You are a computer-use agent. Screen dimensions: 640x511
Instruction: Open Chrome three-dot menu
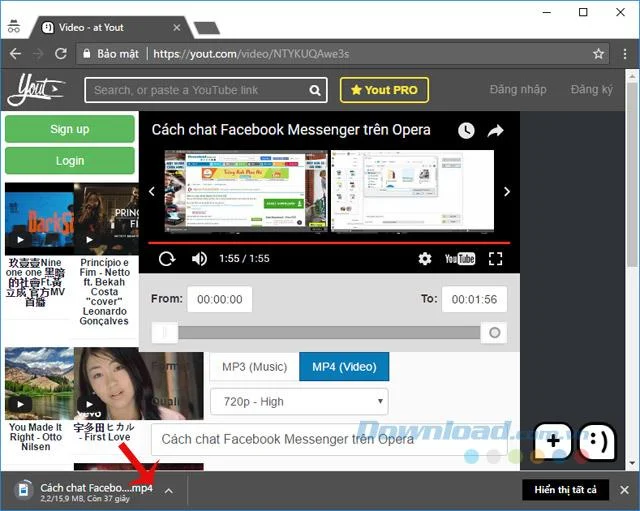click(625, 54)
